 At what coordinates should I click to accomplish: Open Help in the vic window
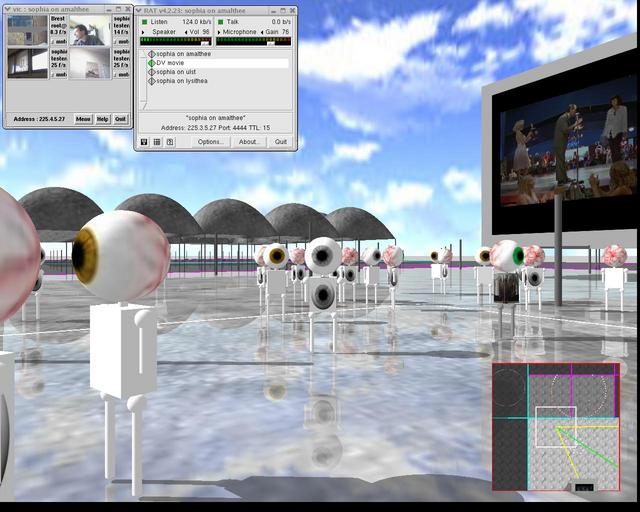coord(102,119)
